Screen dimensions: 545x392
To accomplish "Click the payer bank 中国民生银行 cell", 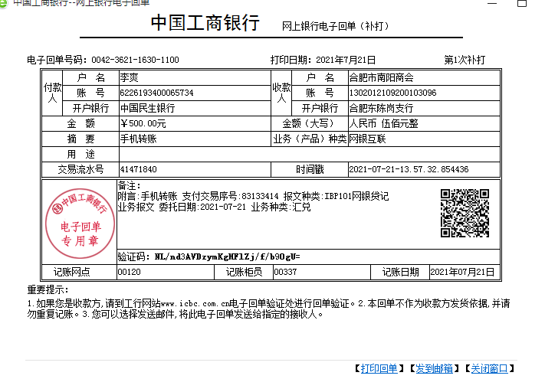I will point(147,108).
